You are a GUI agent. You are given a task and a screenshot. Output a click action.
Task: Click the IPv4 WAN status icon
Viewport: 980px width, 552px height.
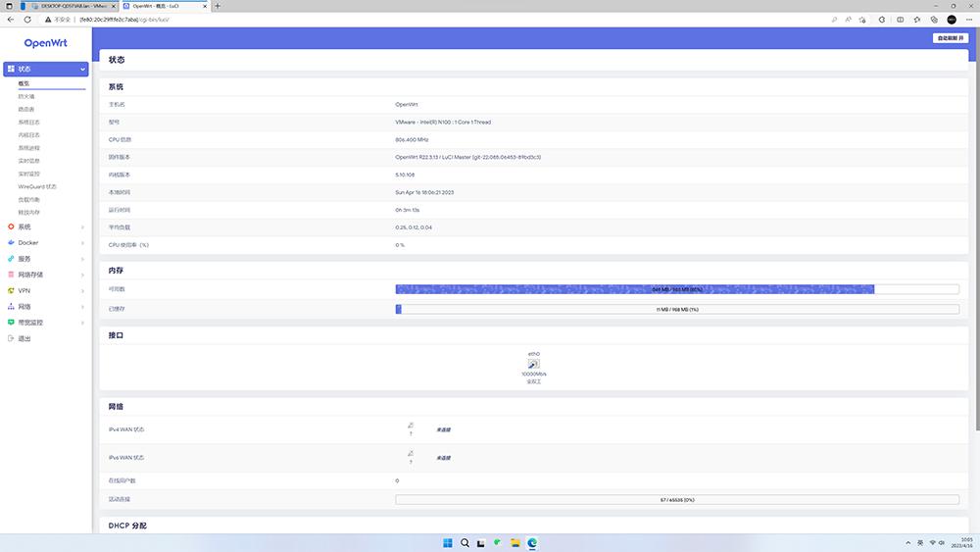(x=411, y=426)
